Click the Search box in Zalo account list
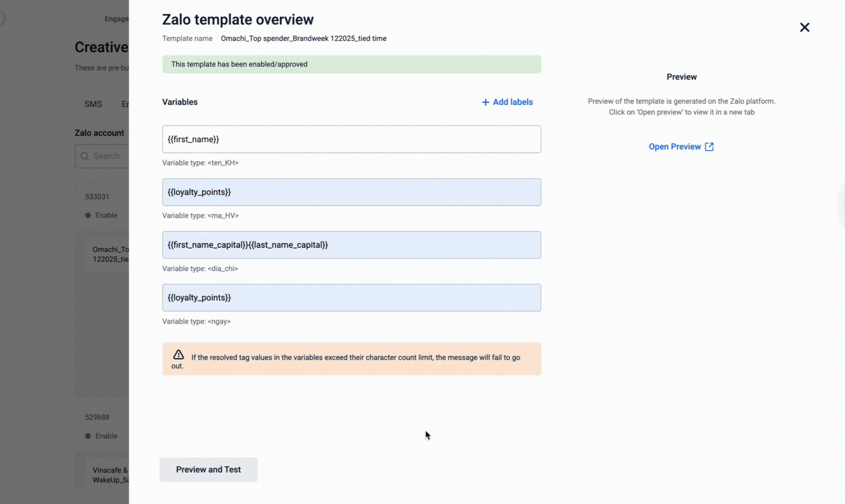This screenshot has height=504, width=845. 102,156
